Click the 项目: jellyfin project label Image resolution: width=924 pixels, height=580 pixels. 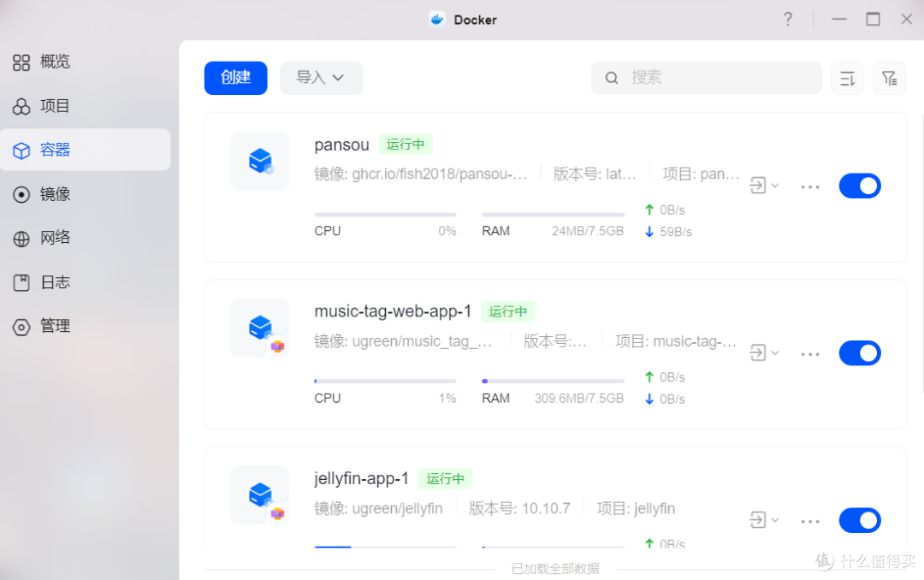coord(636,508)
